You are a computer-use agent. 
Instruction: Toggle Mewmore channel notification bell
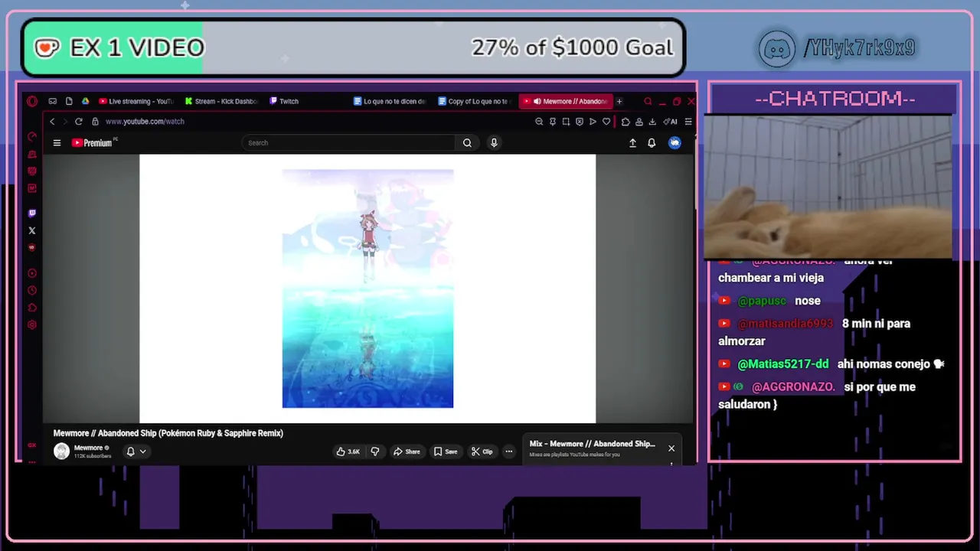point(130,452)
